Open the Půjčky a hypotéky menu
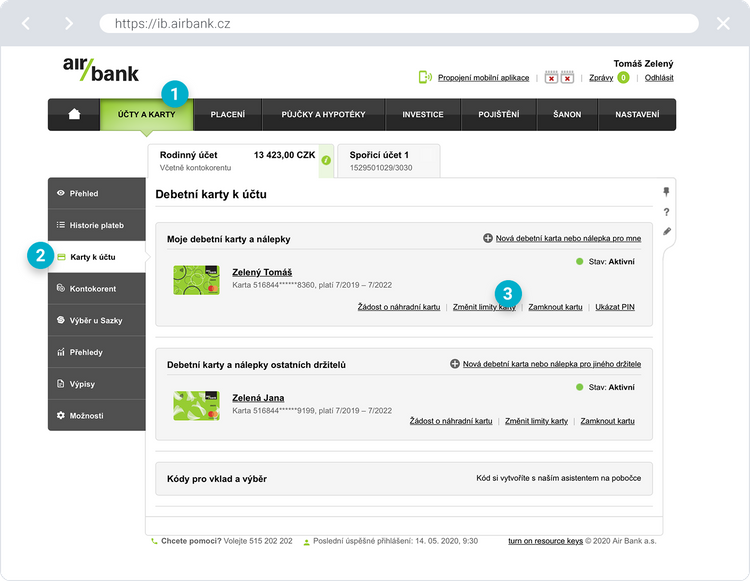Image resolution: width=750 pixels, height=581 pixels. (323, 114)
